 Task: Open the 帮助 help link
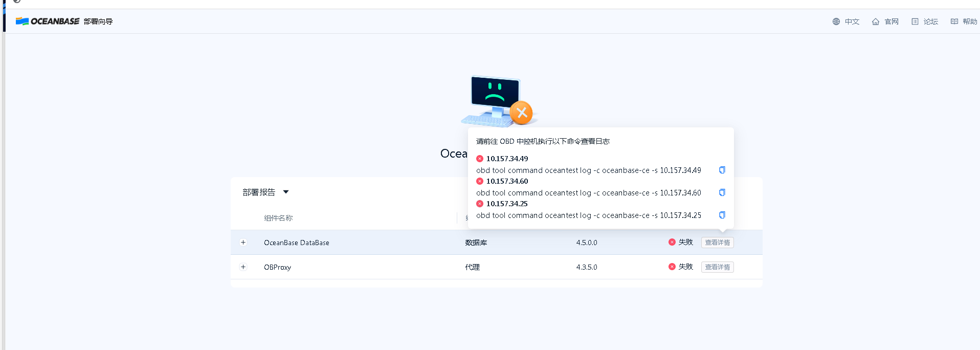pyautogui.click(x=964, y=21)
